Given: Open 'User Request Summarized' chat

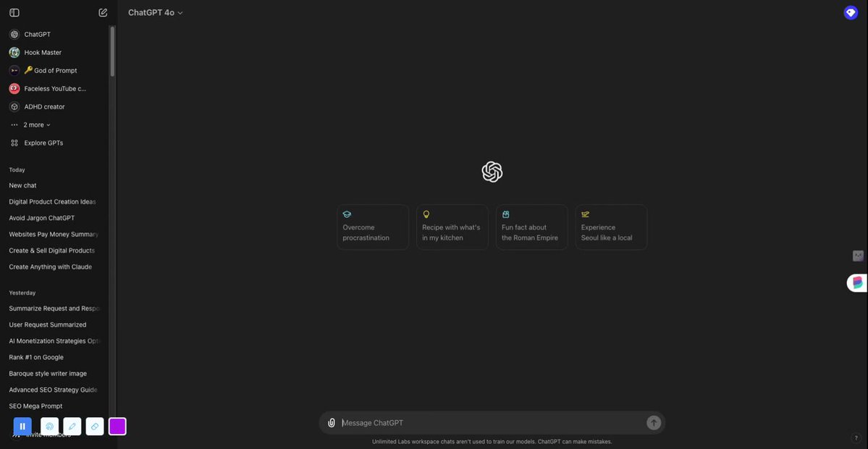Looking at the screenshot, I should pos(48,324).
